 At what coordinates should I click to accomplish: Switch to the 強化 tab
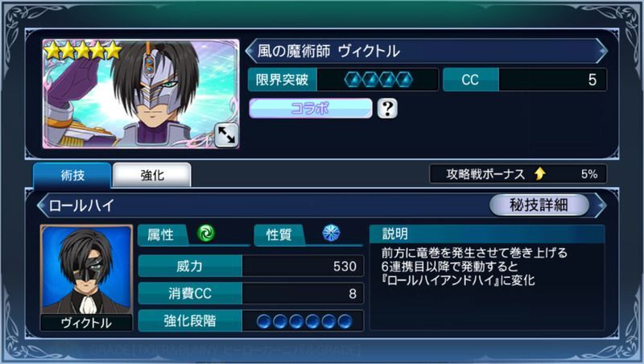pyautogui.click(x=152, y=175)
